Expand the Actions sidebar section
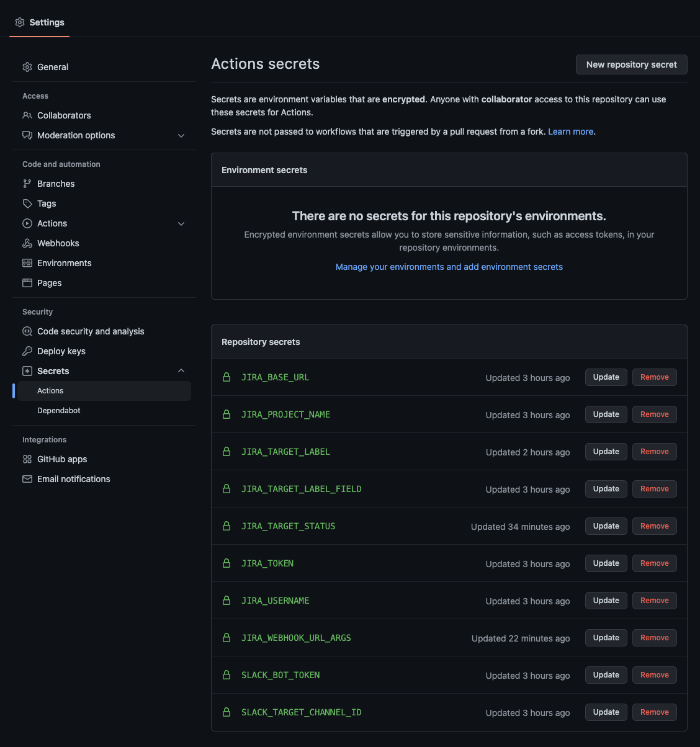Viewport: 700px width, 747px height. coord(181,223)
